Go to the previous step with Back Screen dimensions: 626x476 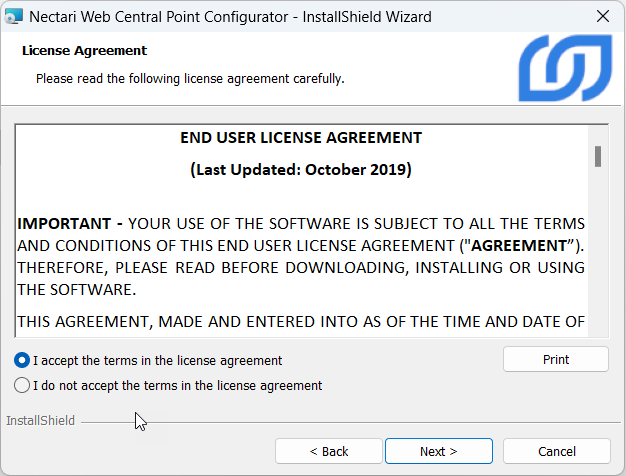pyautogui.click(x=328, y=451)
